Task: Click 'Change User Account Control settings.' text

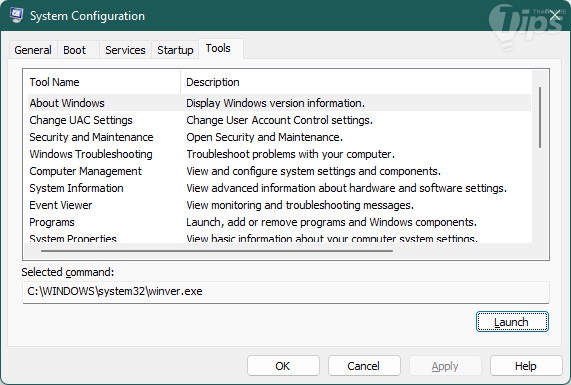Action: pos(279,120)
